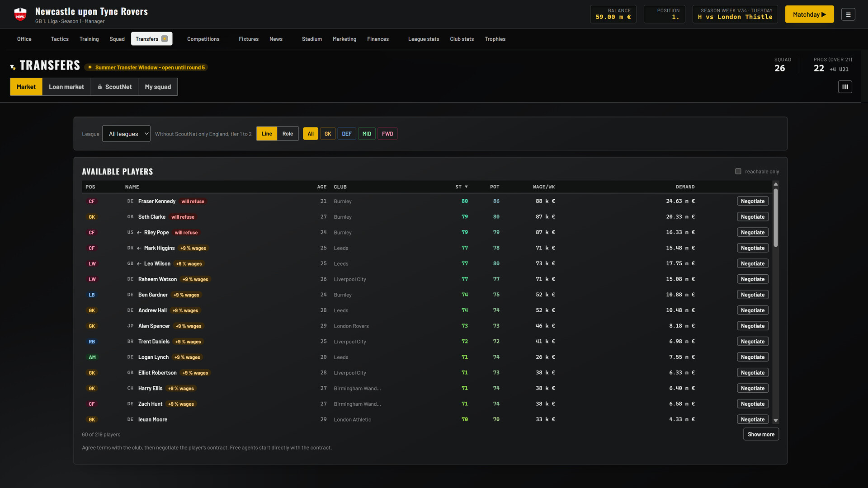
Task: Click the POT column header
Action: click(495, 187)
